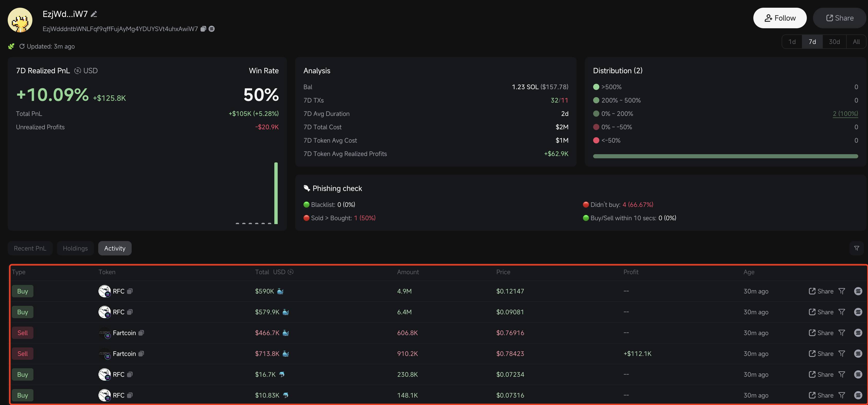
Task: Select the 1d time range
Action: pos(792,42)
